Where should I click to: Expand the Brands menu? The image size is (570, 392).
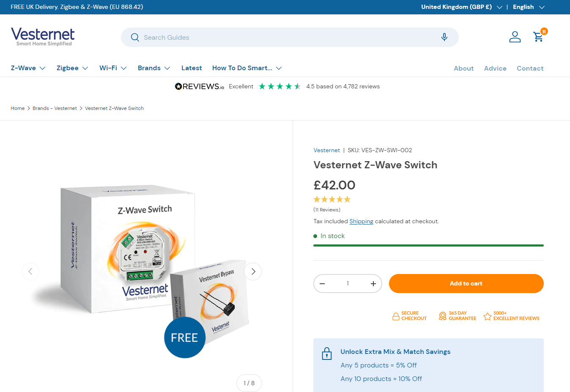point(154,68)
